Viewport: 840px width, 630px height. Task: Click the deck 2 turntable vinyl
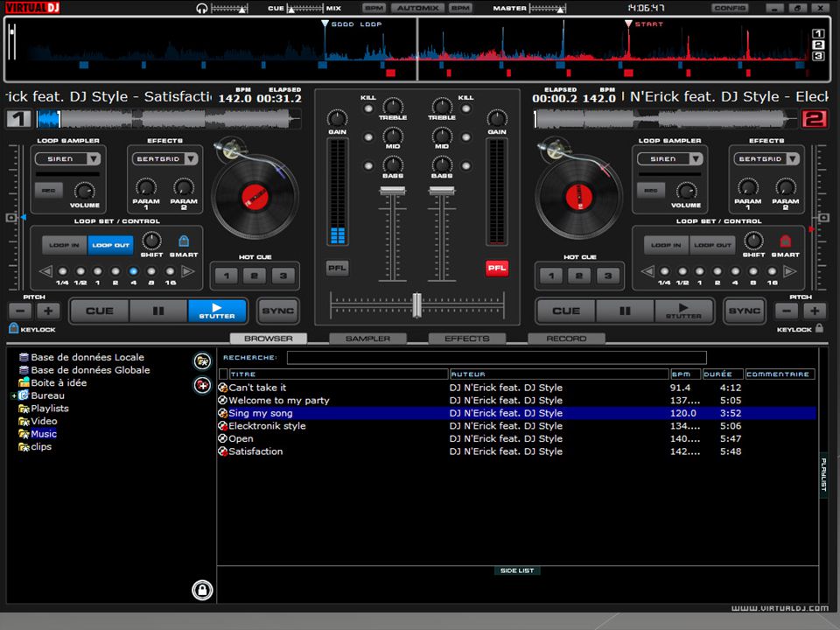[x=578, y=197]
